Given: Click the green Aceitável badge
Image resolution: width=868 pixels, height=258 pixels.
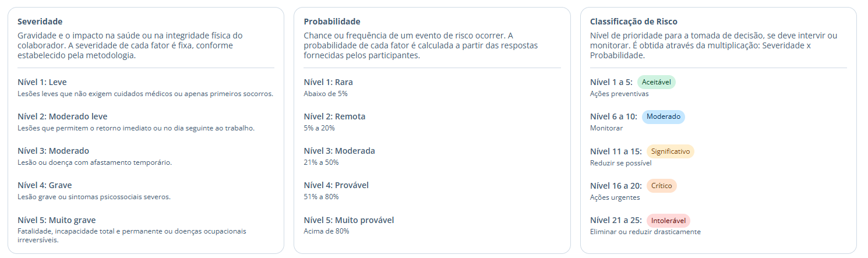Looking at the screenshot, I should click(656, 82).
